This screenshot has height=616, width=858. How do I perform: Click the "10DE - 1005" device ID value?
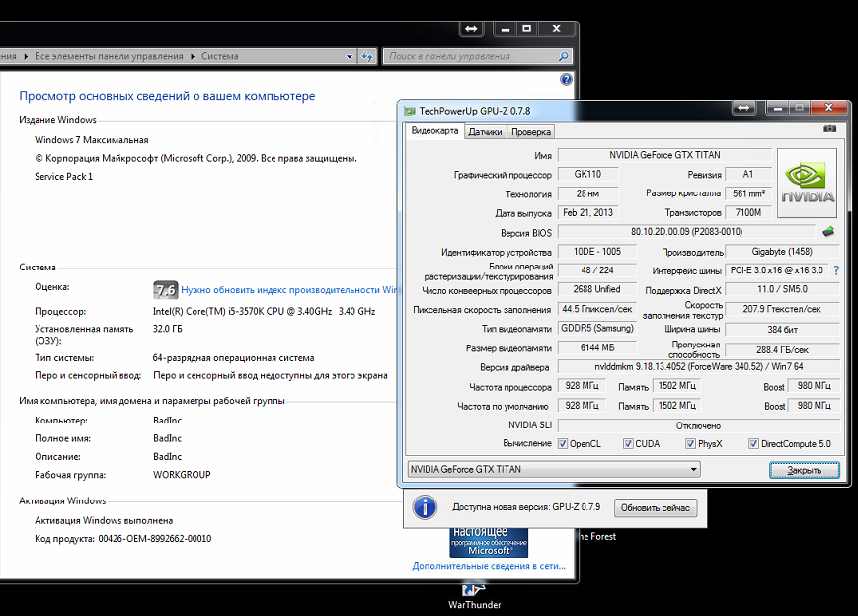pos(597,252)
